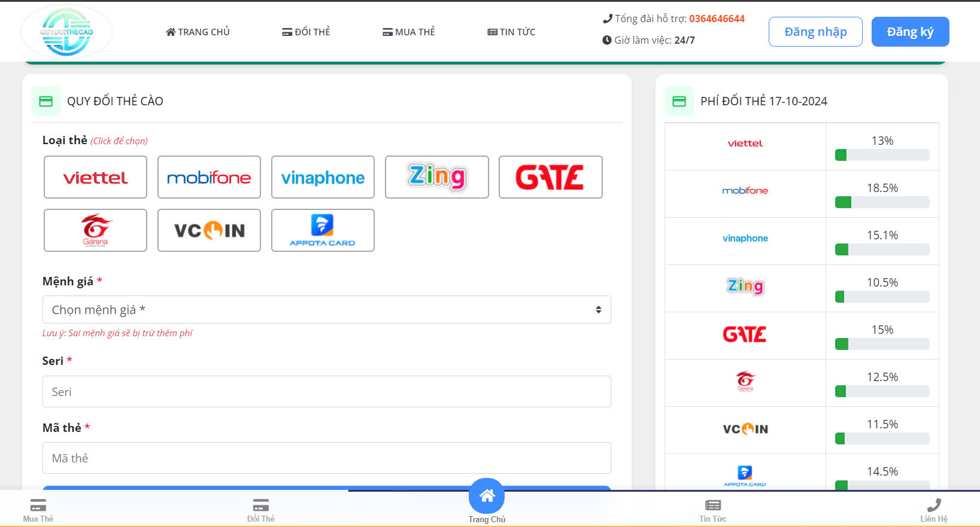Open the TIN TỨC menu item
This screenshot has height=527, width=980.
point(511,32)
